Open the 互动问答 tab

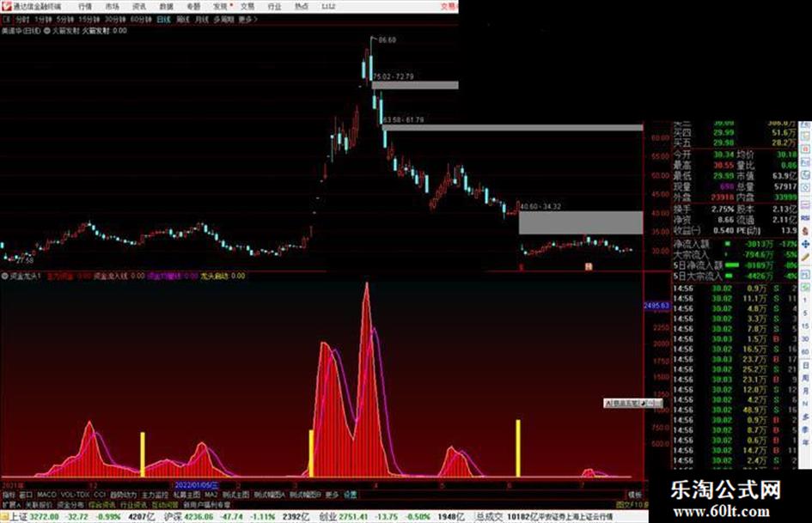point(165,504)
